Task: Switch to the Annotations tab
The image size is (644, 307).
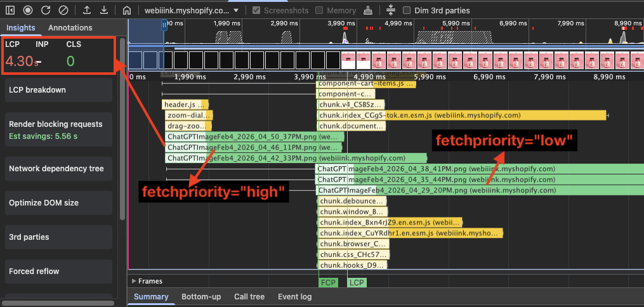Action: pos(70,28)
